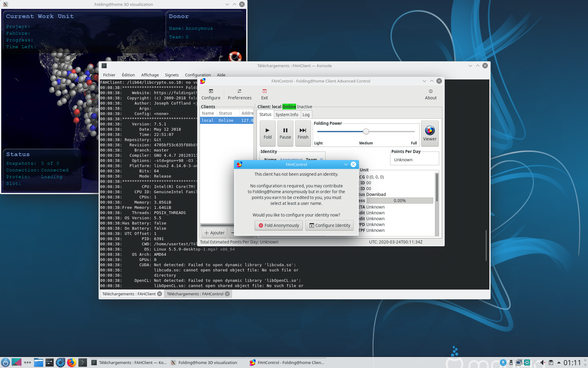The height and width of the screenshot is (368, 588).
Task: Click the work unit progress bar
Action: pyautogui.click(x=400, y=201)
